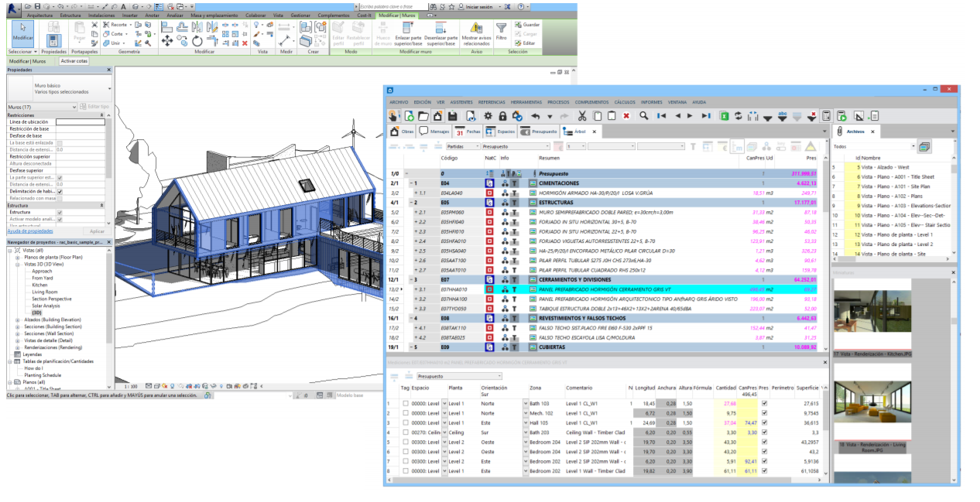Open the Todos filter dropdown
This screenshot has height=502, width=980.
tap(873, 146)
